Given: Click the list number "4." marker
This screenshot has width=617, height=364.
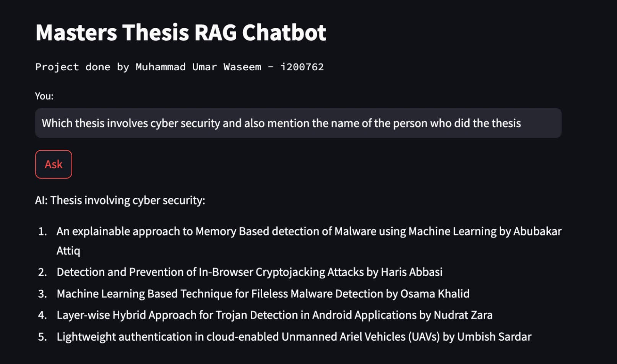Looking at the screenshot, I should click(42, 315).
